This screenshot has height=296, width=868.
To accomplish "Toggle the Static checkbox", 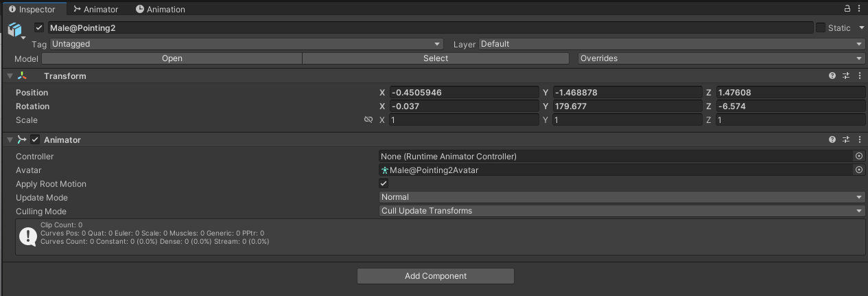I will (x=821, y=27).
